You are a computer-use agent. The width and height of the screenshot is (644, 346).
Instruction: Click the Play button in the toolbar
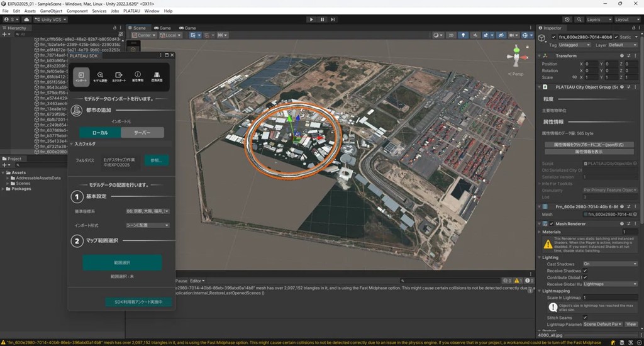[311, 20]
